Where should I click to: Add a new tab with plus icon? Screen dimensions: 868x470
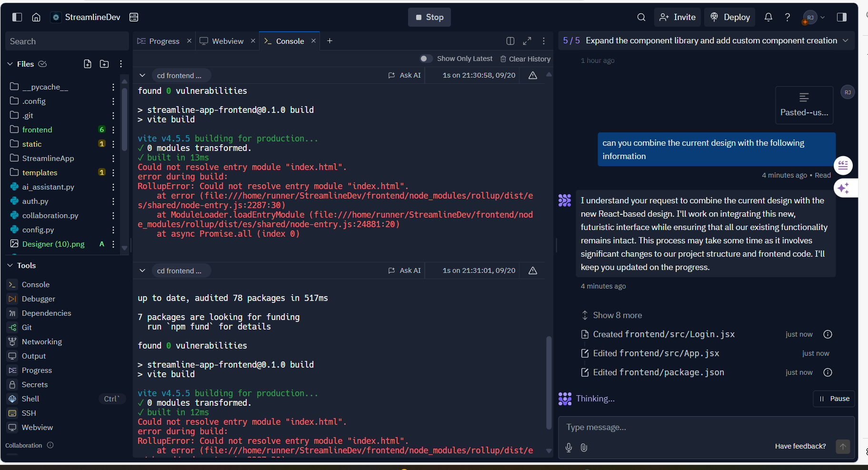[329, 41]
